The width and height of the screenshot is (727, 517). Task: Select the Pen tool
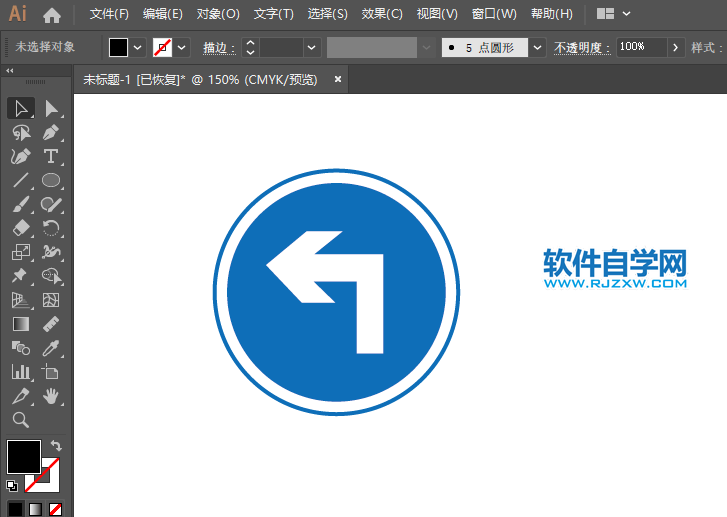click(x=51, y=133)
